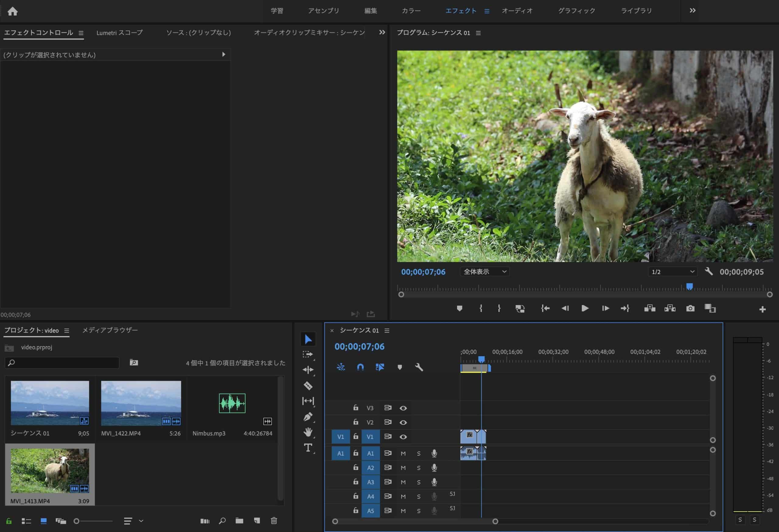
Task: Open the Program monitor button editor plus
Action: point(762,309)
